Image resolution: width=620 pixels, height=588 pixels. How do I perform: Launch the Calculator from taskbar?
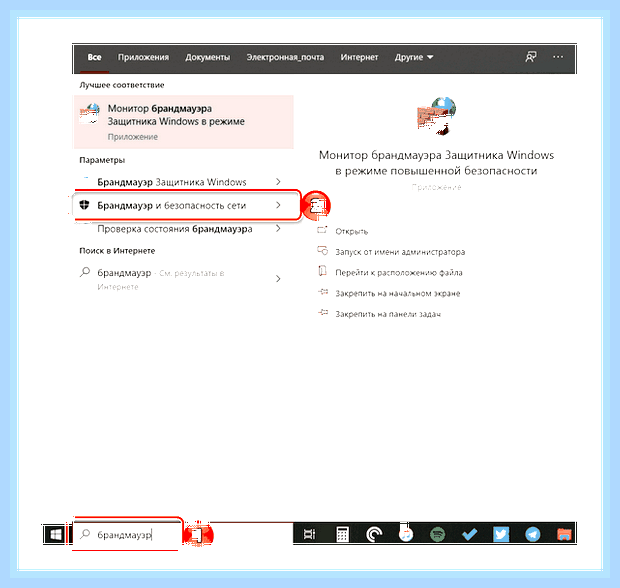(342, 535)
